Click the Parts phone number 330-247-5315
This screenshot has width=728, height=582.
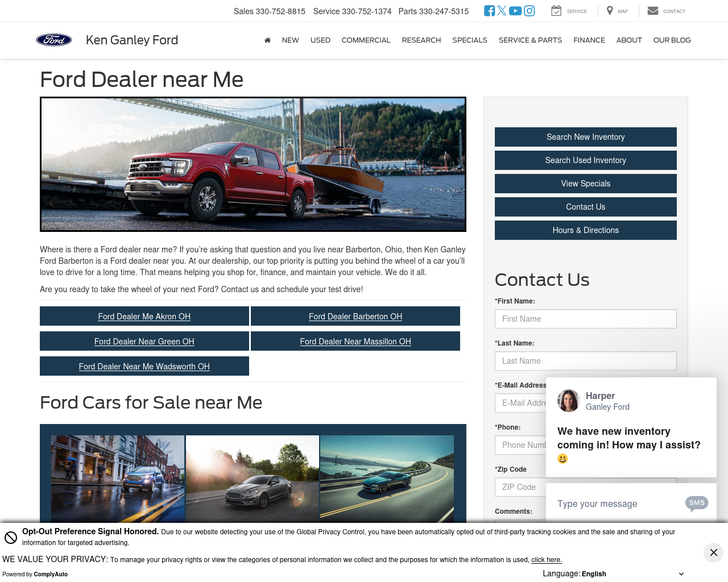coord(444,11)
